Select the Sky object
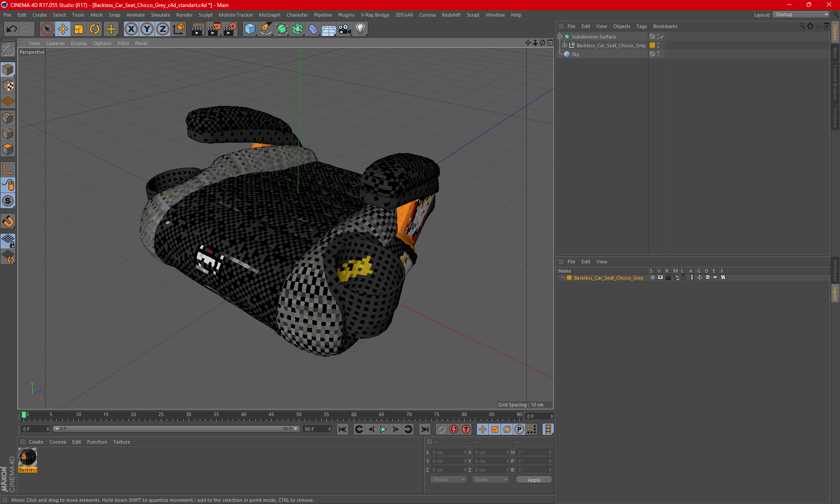 (x=575, y=54)
